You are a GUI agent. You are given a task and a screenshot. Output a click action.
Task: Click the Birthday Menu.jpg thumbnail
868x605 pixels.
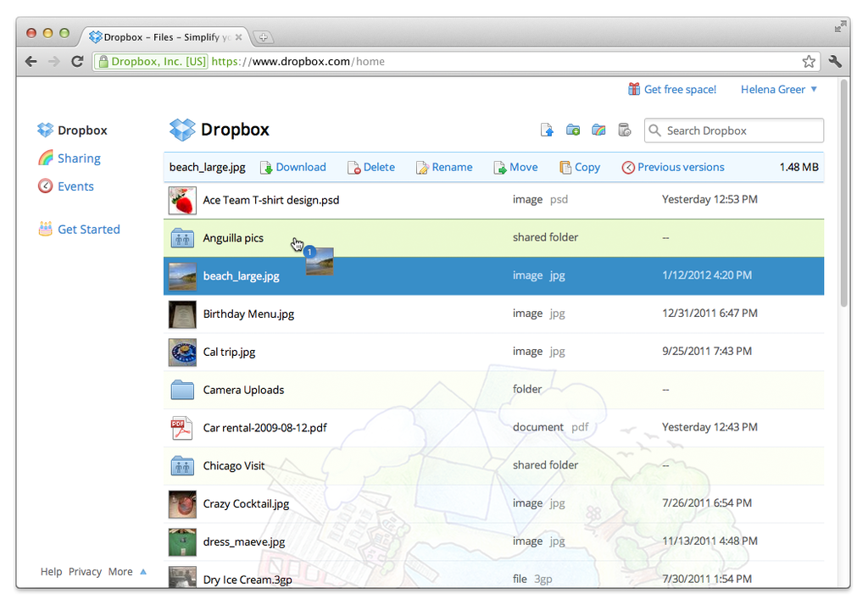(x=182, y=314)
